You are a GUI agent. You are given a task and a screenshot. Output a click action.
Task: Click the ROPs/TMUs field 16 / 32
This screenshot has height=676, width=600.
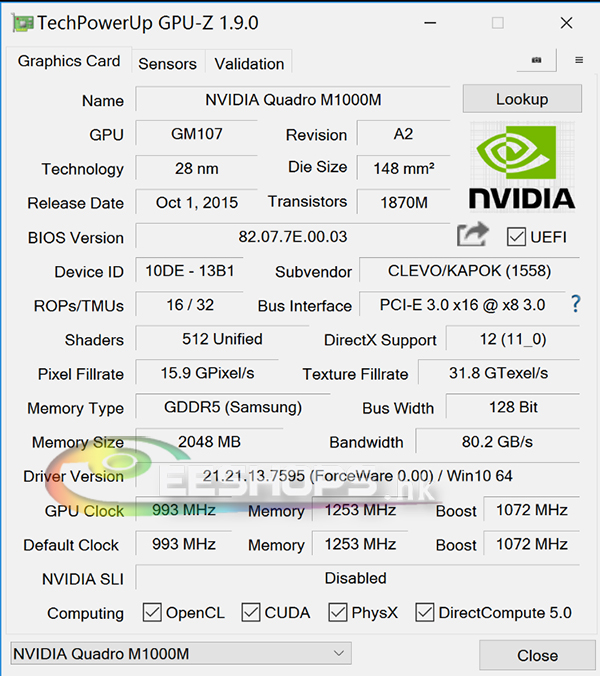click(x=190, y=305)
